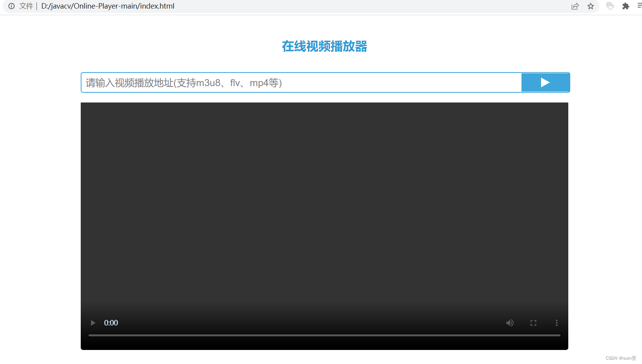Image resolution: width=642 pixels, height=364 pixels.
Task: Click the 在线视频播放器 heading
Action: point(325,46)
